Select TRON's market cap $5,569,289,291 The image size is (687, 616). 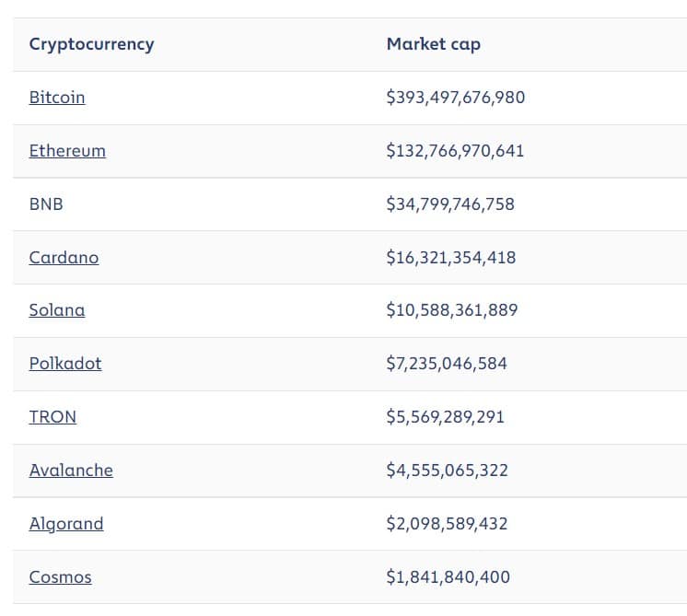pos(446,417)
